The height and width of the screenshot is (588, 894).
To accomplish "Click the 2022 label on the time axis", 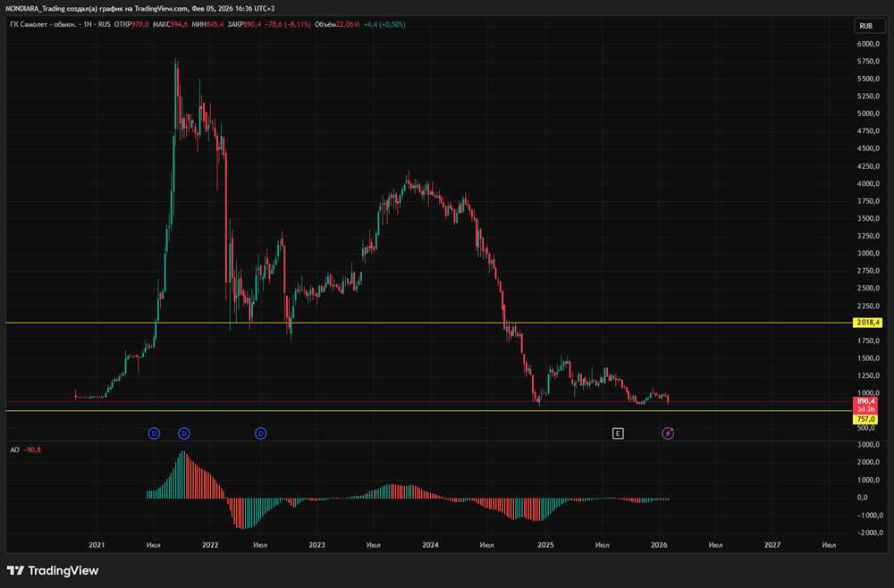I will [210, 545].
